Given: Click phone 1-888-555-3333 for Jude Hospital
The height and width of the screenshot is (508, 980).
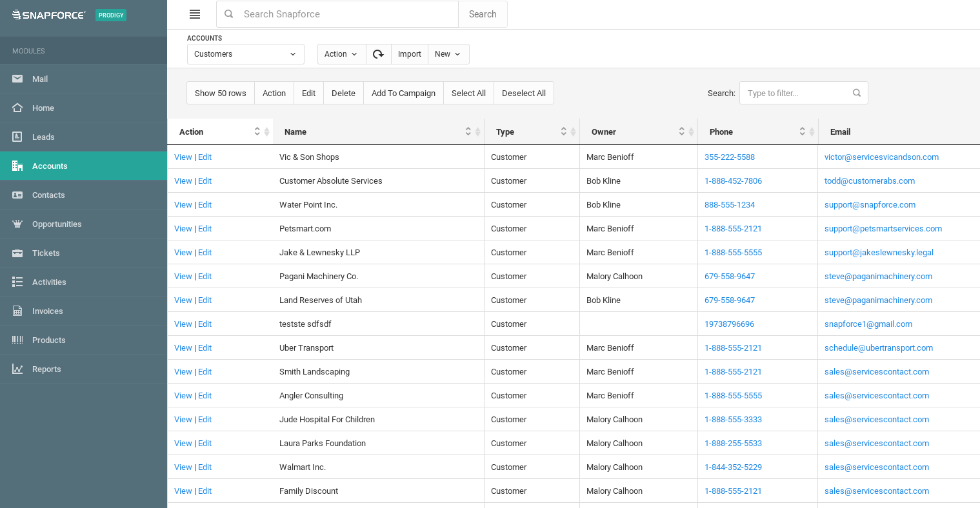Looking at the screenshot, I should pyautogui.click(x=733, y=419).
